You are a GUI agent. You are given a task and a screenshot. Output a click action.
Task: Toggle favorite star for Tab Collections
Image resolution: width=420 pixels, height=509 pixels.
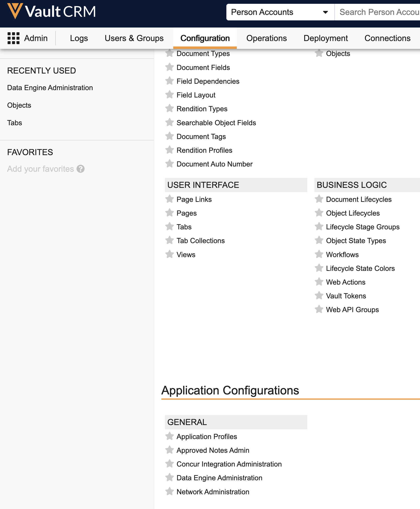point(169,240)
